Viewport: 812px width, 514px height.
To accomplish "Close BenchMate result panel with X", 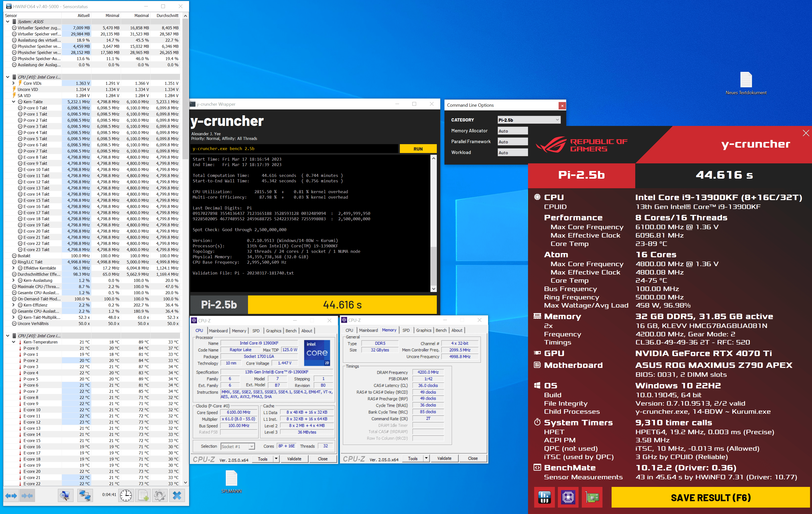I will pyautogui.click(x=806, y=133).
